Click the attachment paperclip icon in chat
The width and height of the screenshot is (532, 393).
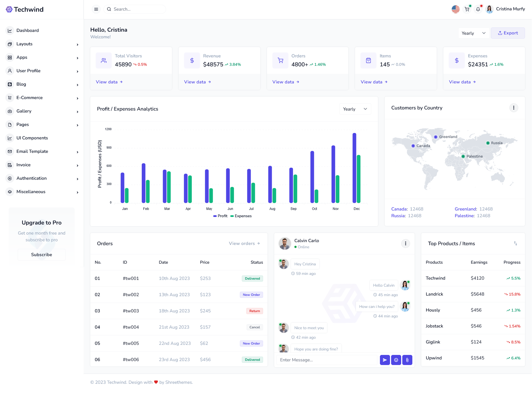tap(407, 360)
